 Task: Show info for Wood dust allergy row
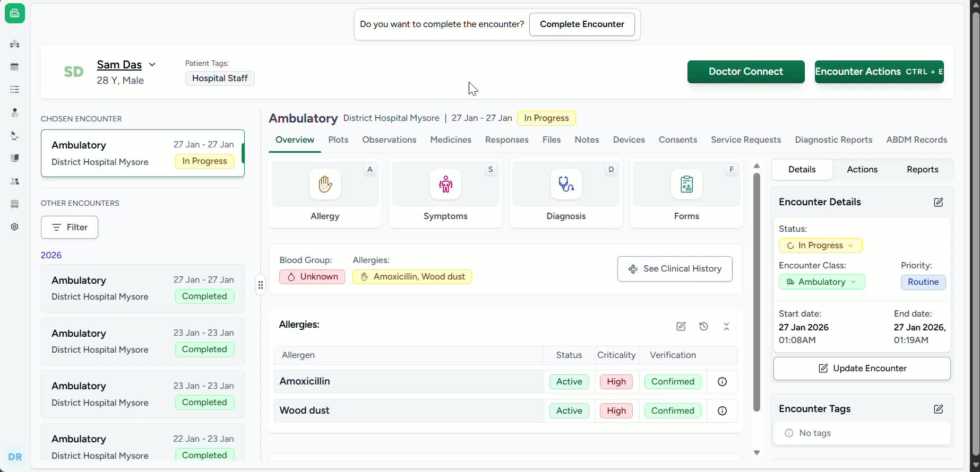click(x=722, y=411)
